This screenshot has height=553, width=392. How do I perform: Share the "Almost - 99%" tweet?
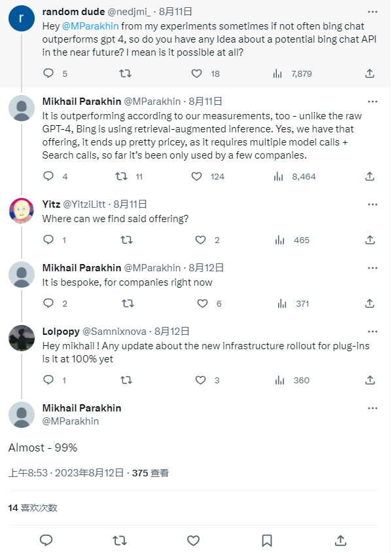(340, 541)
